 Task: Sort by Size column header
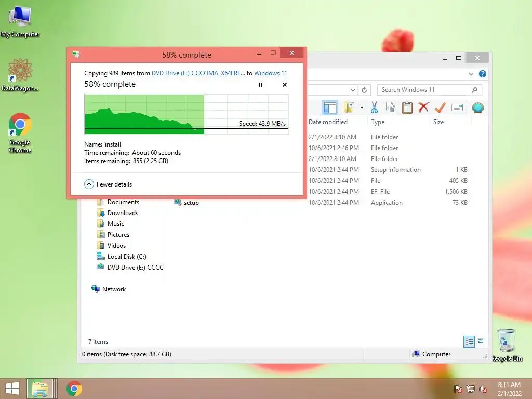[438, 122]
